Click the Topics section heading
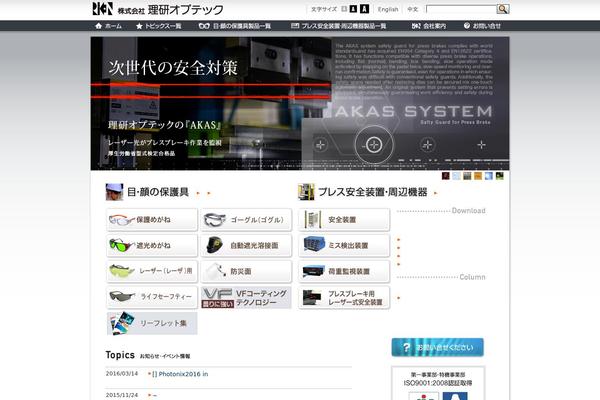Image resolution: width=600 pixels, height=400 pixels. click(x=120, y=355)
